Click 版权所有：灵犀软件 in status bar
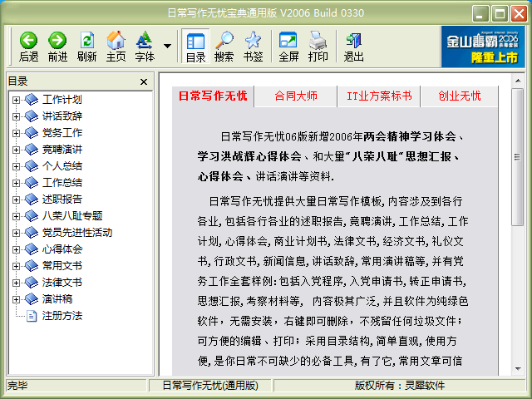Image resolution: width=532 pixels, height=399 pixels. coord(400,386)
